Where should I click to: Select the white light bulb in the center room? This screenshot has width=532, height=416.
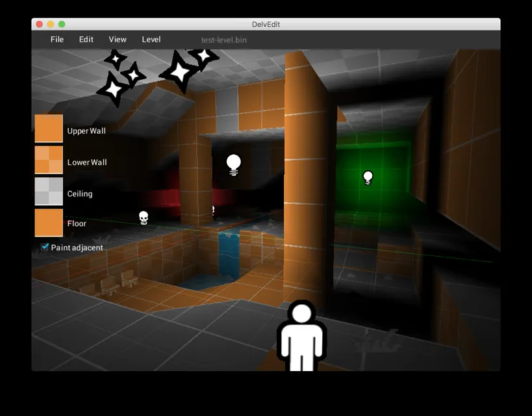tap(234, 164)
